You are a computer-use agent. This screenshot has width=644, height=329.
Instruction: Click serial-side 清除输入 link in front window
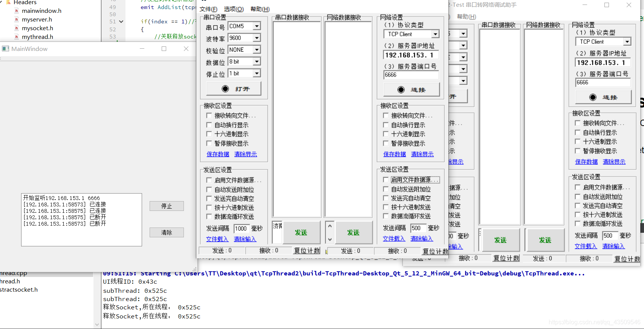click(x=245, y=239)
